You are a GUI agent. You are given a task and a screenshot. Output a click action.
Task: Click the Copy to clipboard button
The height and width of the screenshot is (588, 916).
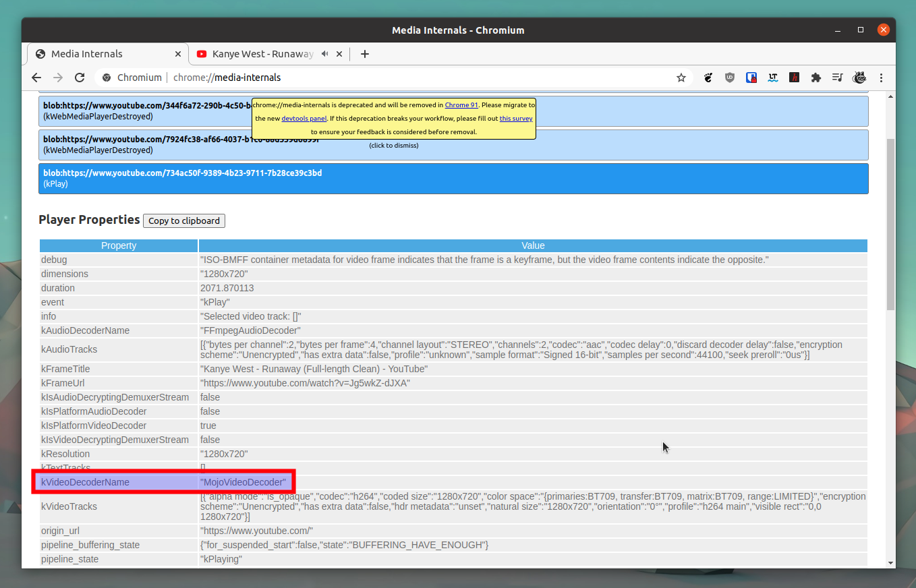click(183, 220)
